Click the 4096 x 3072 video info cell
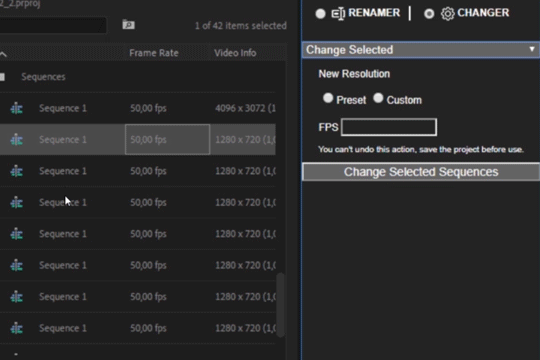Viewport: 540px width, 360px height. pos(245,109)
